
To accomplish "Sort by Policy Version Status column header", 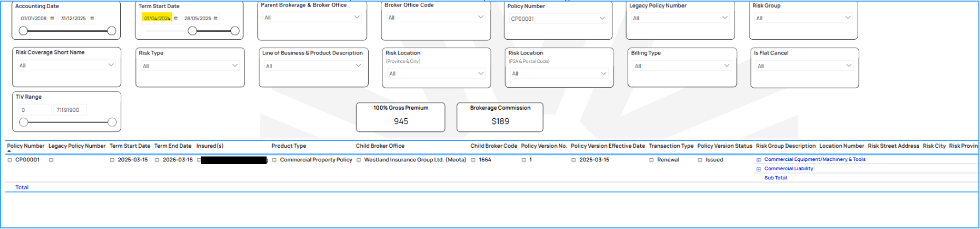I will [725, 146].
